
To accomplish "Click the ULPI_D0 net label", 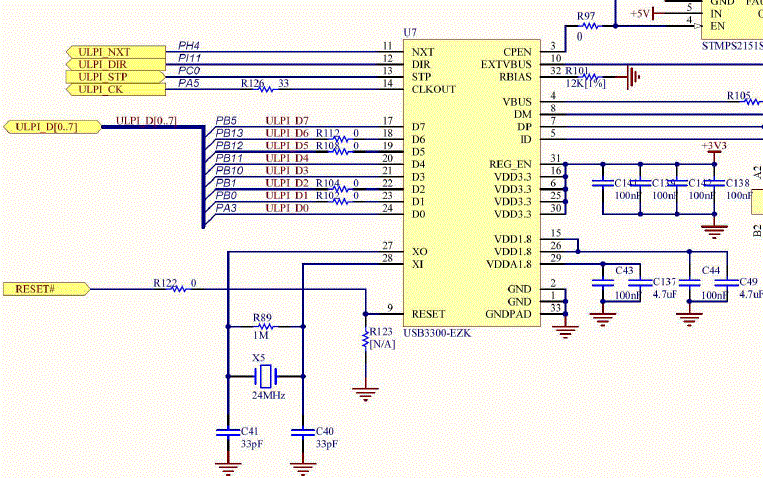I will [287, 208].
